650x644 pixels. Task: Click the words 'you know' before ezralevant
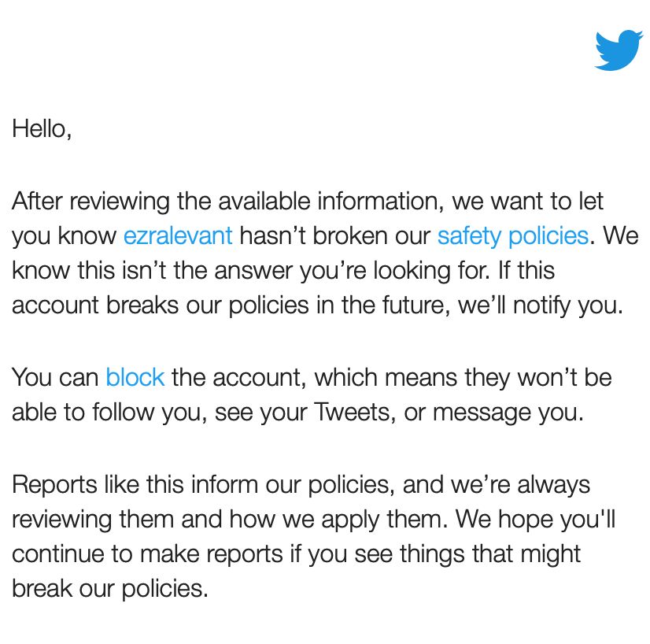pyautogui.click(x=65, y=236)
